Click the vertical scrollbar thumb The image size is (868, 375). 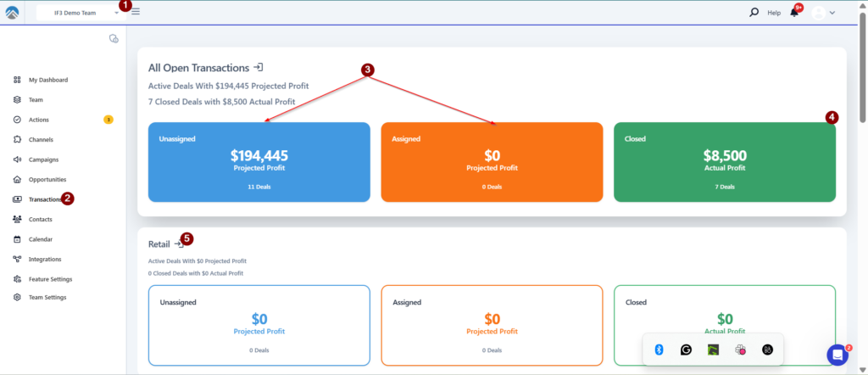862,66
